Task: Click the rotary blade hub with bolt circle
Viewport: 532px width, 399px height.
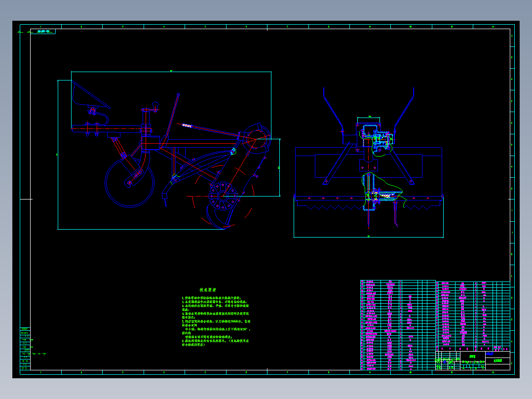Action: click(223, 196)
